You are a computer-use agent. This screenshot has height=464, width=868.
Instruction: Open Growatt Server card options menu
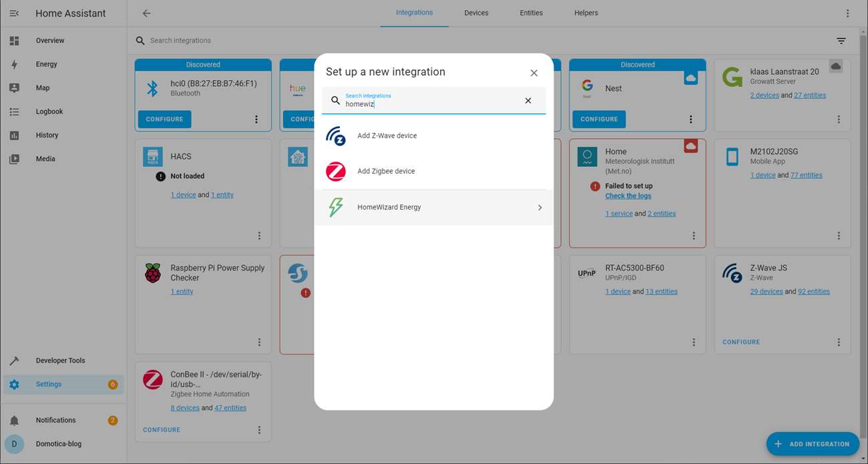click(839, 120)
